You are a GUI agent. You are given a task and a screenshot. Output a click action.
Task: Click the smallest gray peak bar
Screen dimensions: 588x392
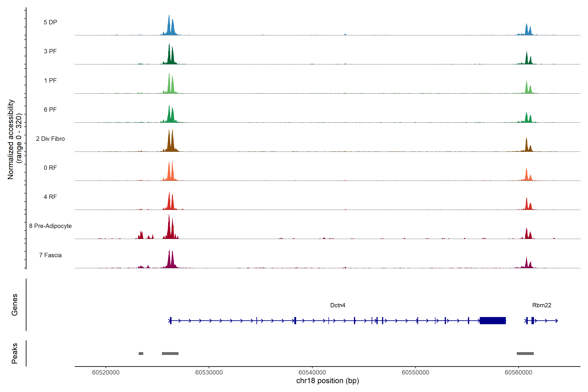click(141, 353)
